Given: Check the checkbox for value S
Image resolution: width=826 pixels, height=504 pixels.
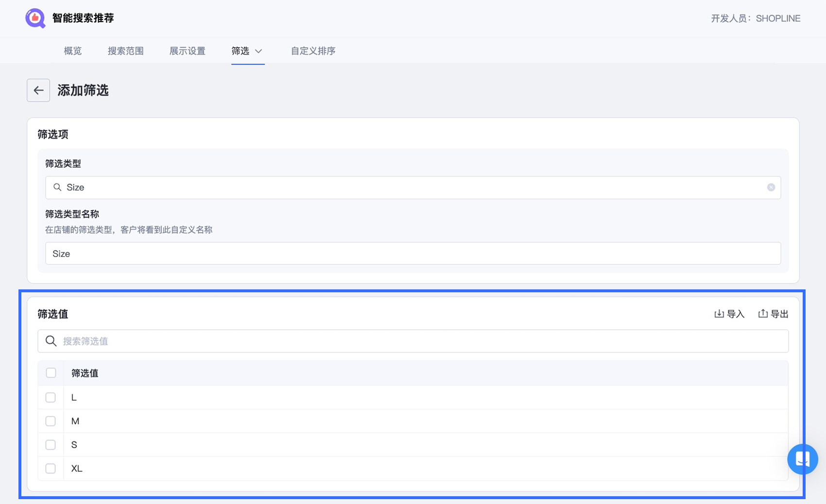Looking at the screenshot, I should point(51,444).
